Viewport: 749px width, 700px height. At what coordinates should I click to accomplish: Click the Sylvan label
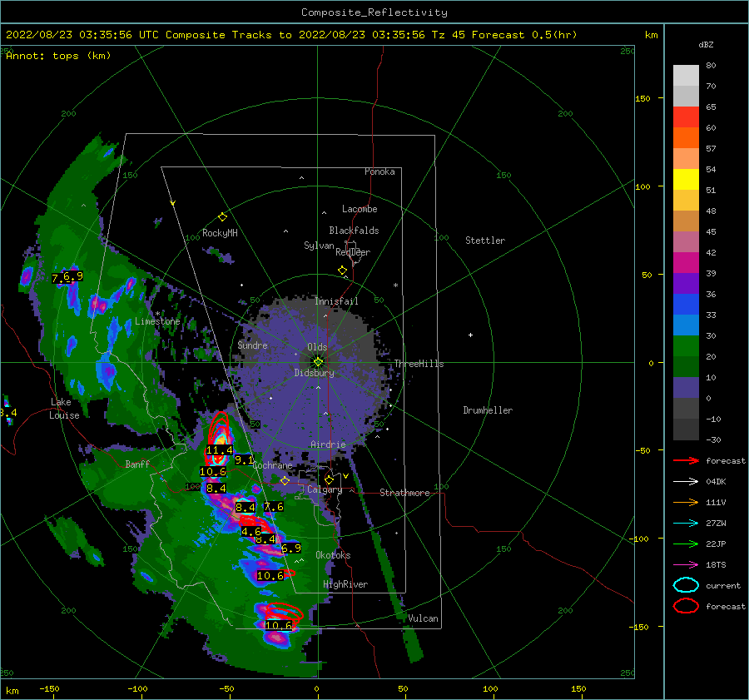(319, 246)
